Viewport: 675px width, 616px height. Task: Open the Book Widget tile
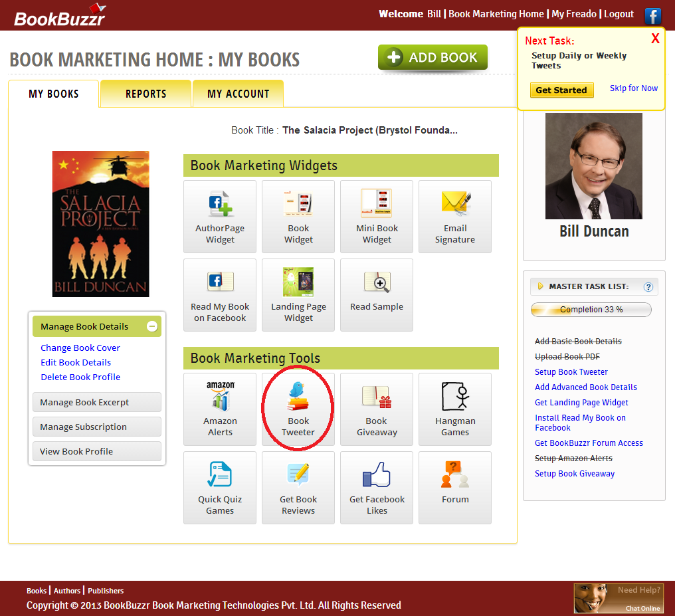pyautogui.click(x=298, y=217)
